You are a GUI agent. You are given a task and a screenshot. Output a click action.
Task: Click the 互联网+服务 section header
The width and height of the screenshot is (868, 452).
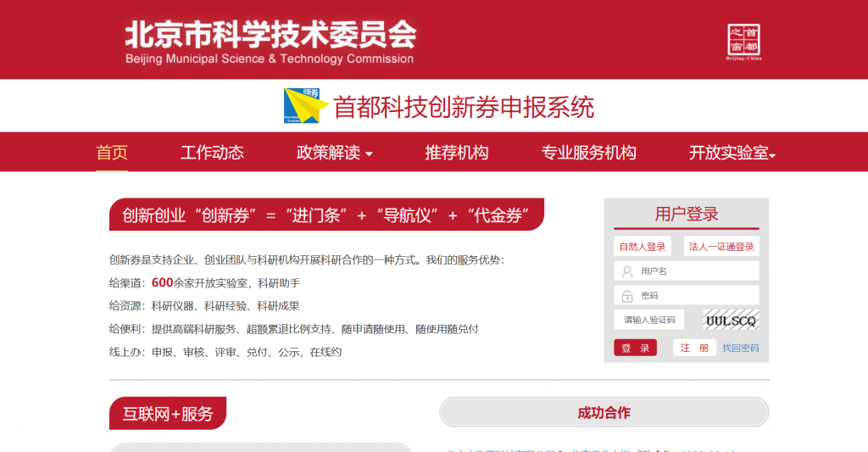click(x=168, y=413)
